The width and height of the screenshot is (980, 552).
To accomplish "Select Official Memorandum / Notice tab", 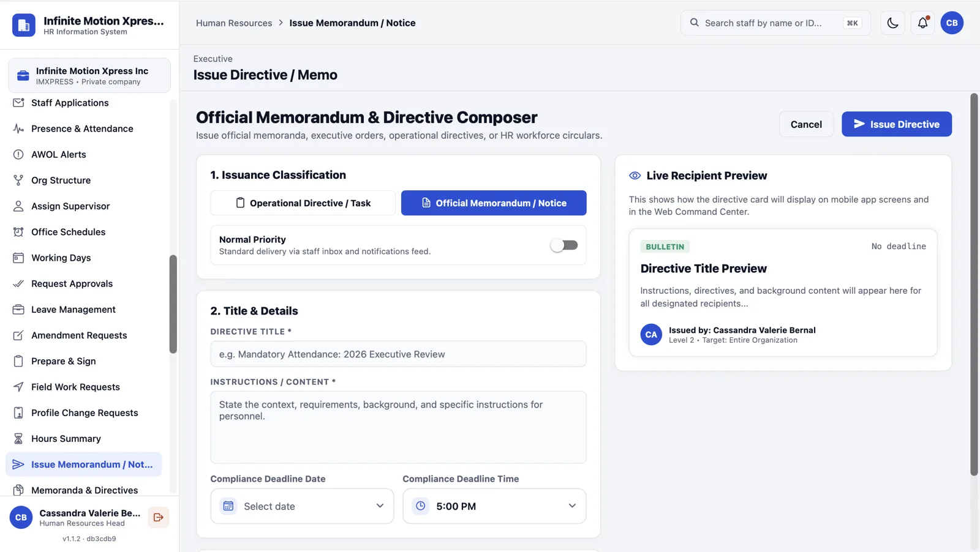I will click(494, 203).
